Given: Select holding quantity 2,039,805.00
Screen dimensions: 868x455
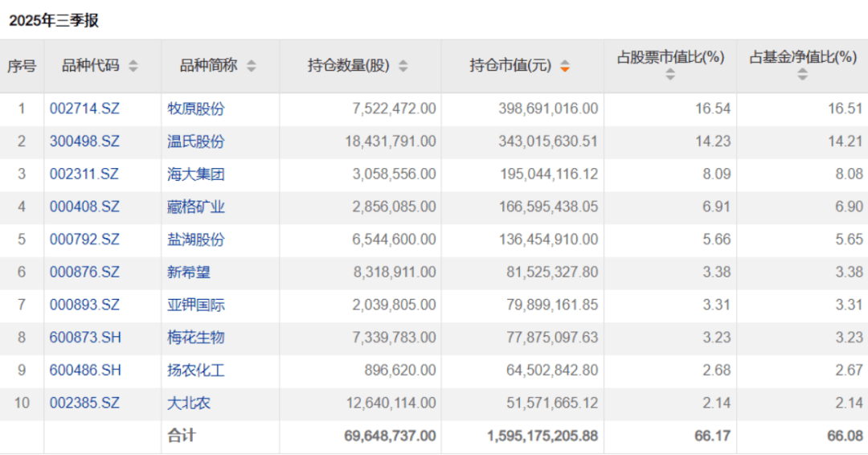Looking at the screenshot, I should click(394, 305).
